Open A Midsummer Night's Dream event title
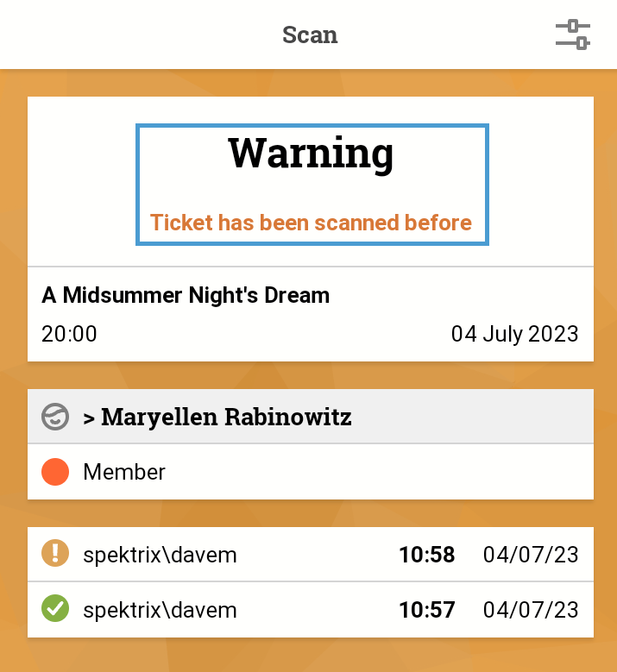This screenshot has height=672, width=617. pos(186,295)
